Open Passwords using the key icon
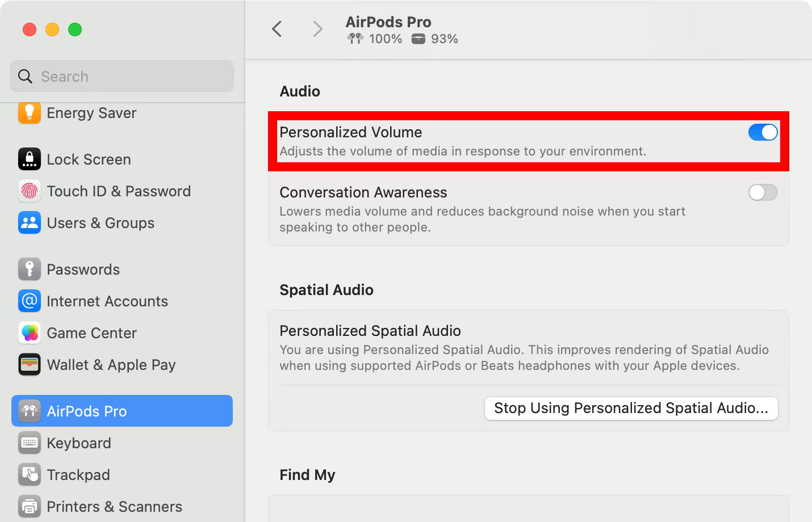This screenshot has height=522, width=812. pos(30,269)
